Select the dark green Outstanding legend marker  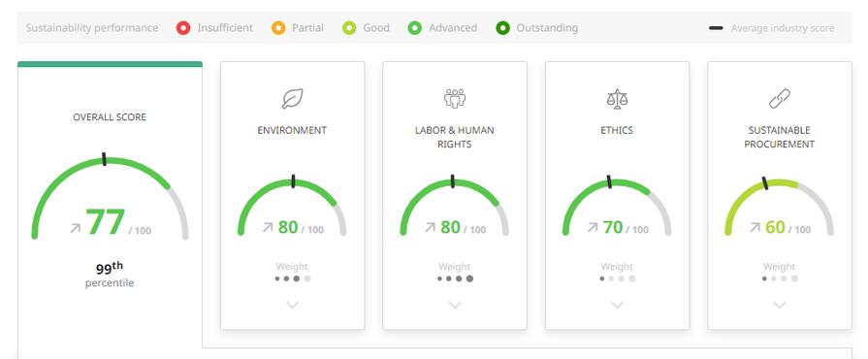coord(502,28)
